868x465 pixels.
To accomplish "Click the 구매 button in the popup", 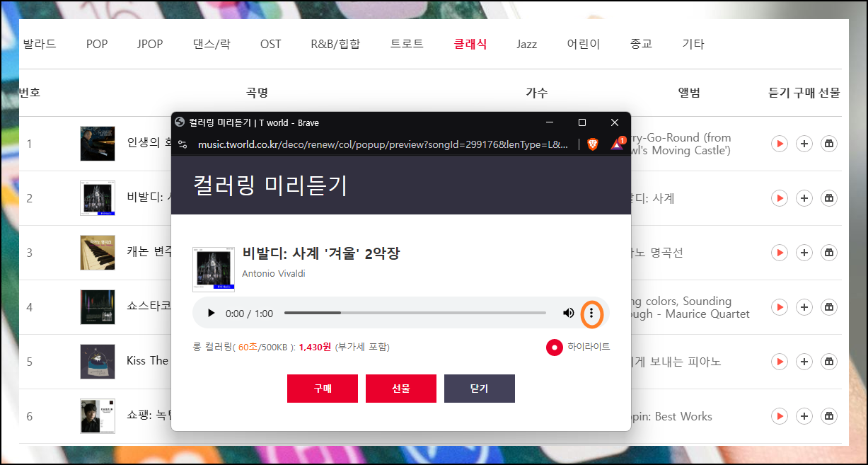I will [323, 389].
